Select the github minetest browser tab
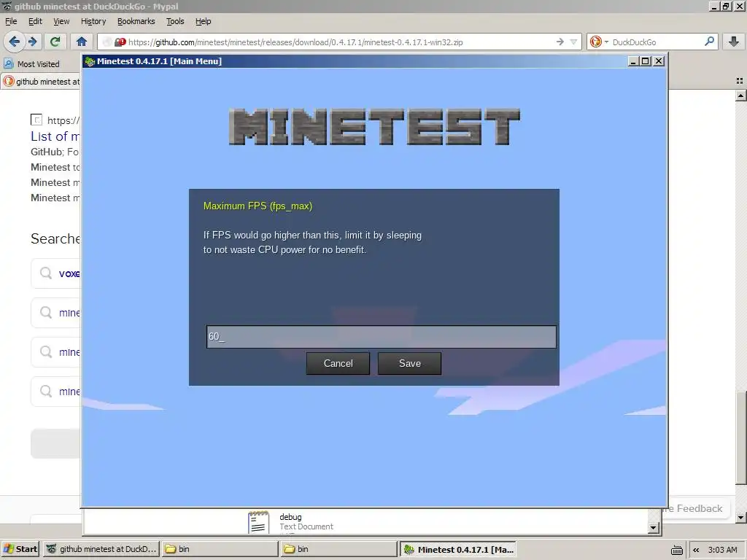Viewport: 747px width, 560px height. (x=42, y=82)
